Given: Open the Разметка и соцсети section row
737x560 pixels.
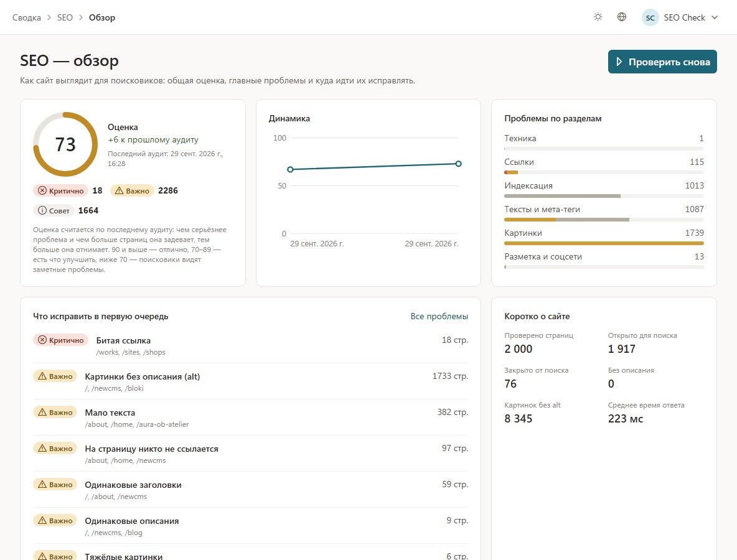Looking at the screenshot, I should pos(604,260).
